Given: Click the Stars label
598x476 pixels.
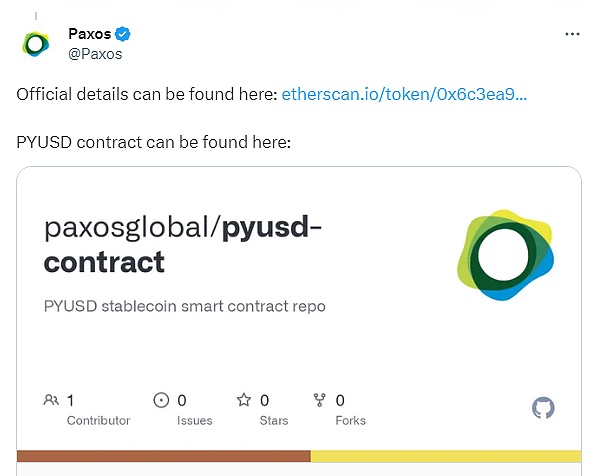Looking at the screenshot, I should coord(274,420).
